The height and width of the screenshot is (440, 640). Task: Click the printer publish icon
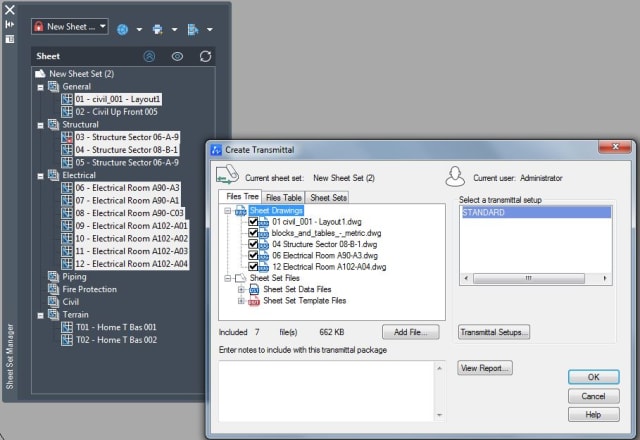[158, 29]
